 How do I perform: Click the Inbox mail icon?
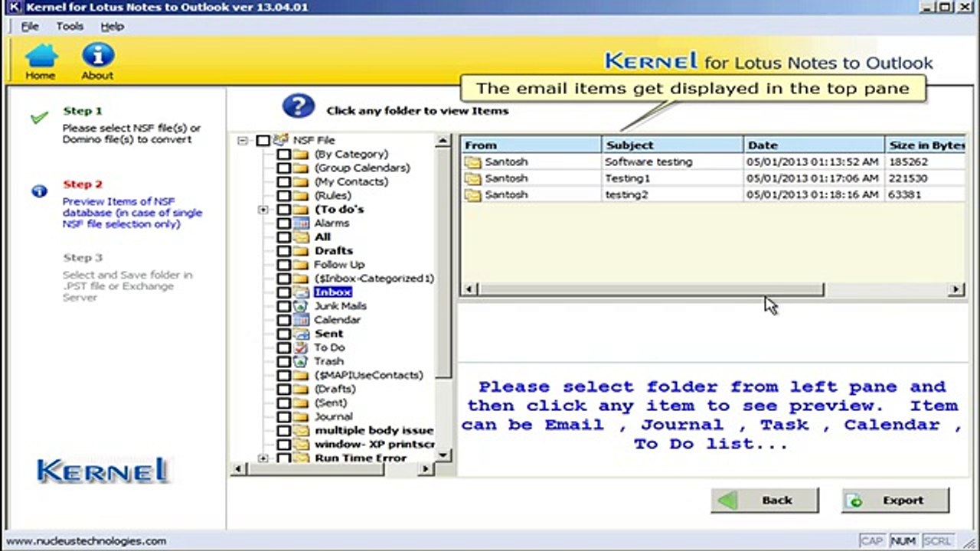point(301,292)
